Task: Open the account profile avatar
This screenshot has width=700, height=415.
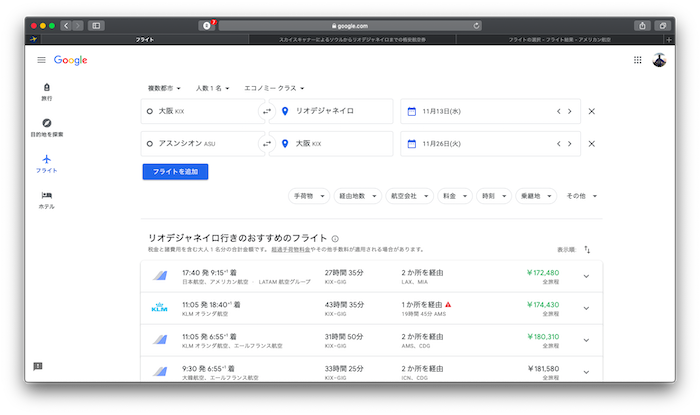Action: [659, 60]
